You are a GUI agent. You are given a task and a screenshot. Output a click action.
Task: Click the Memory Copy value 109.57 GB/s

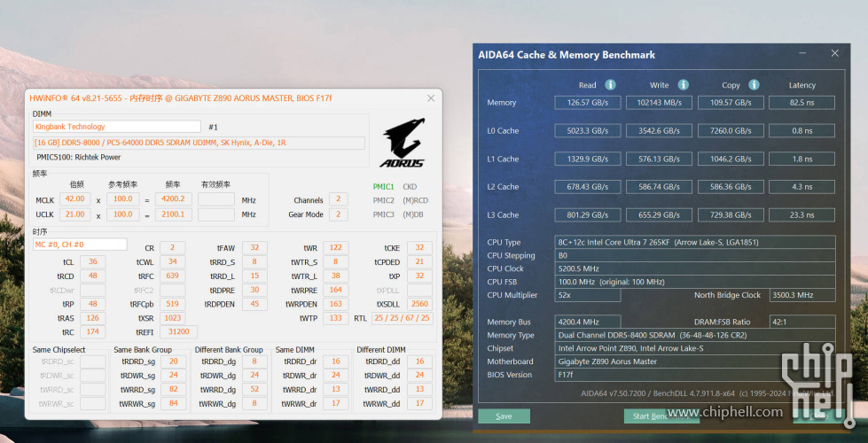coord(731,102)
